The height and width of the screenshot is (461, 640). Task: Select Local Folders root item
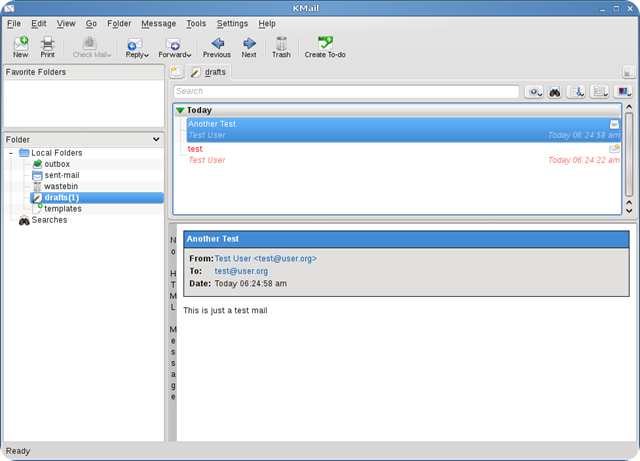coord(51,153)
